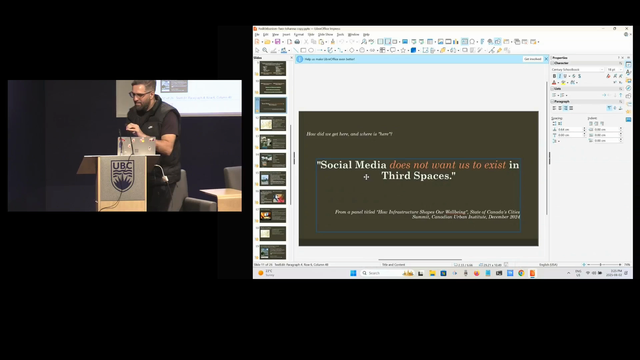
Task: Open the sidebar Styles deck icon
Action: tap(628, 72)
